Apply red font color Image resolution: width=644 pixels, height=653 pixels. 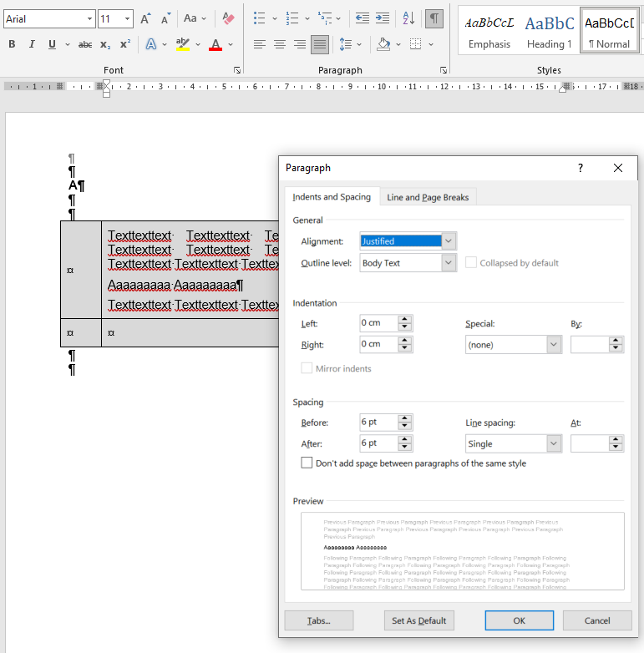coord(216,44)
